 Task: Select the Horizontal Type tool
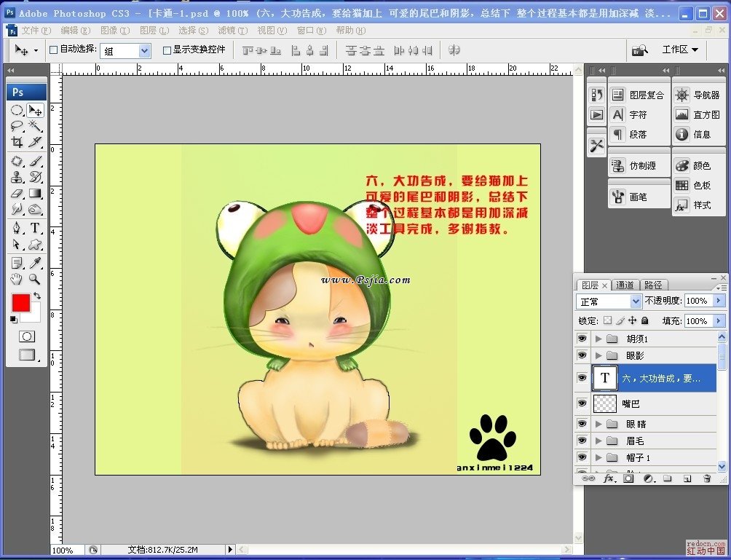[35, 228]
